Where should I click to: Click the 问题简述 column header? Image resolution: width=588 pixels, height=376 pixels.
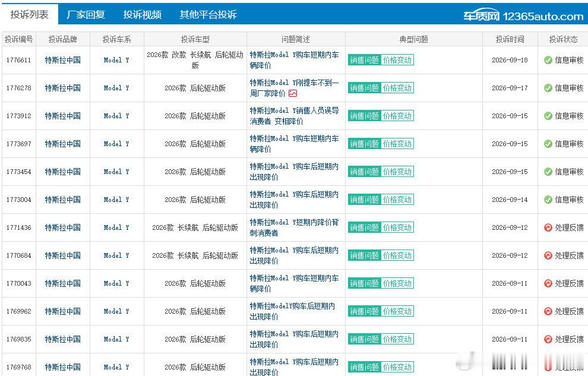point(296,39)
